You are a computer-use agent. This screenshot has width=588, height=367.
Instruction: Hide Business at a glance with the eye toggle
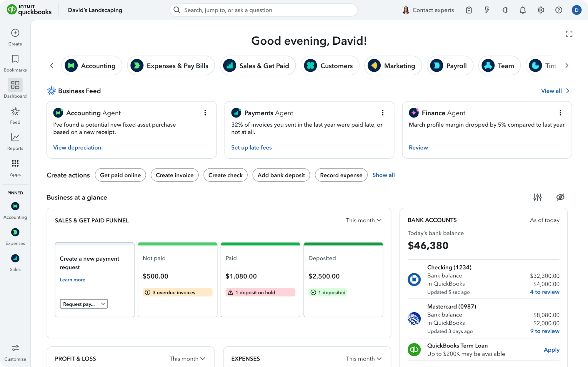[560, 197]
